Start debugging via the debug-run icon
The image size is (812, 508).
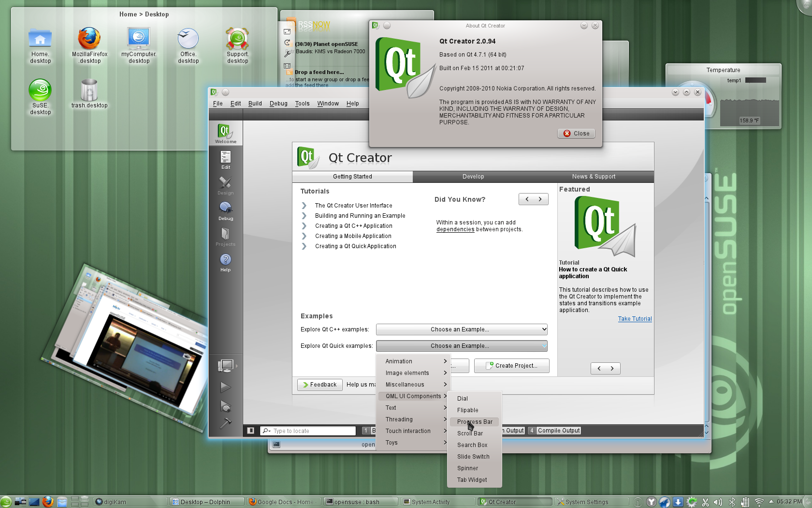[x=225, y=406]
